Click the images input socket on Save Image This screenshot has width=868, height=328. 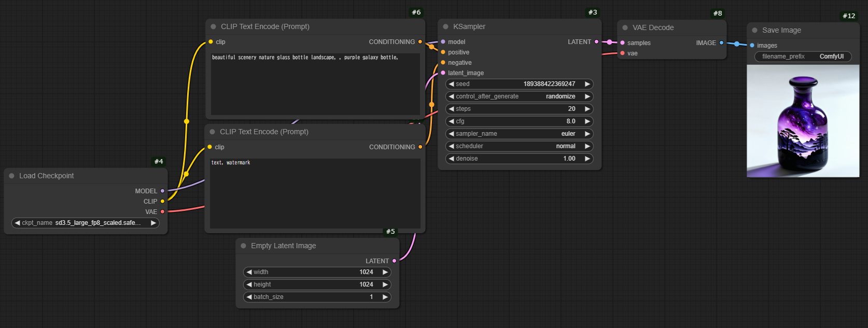point(752,46)
